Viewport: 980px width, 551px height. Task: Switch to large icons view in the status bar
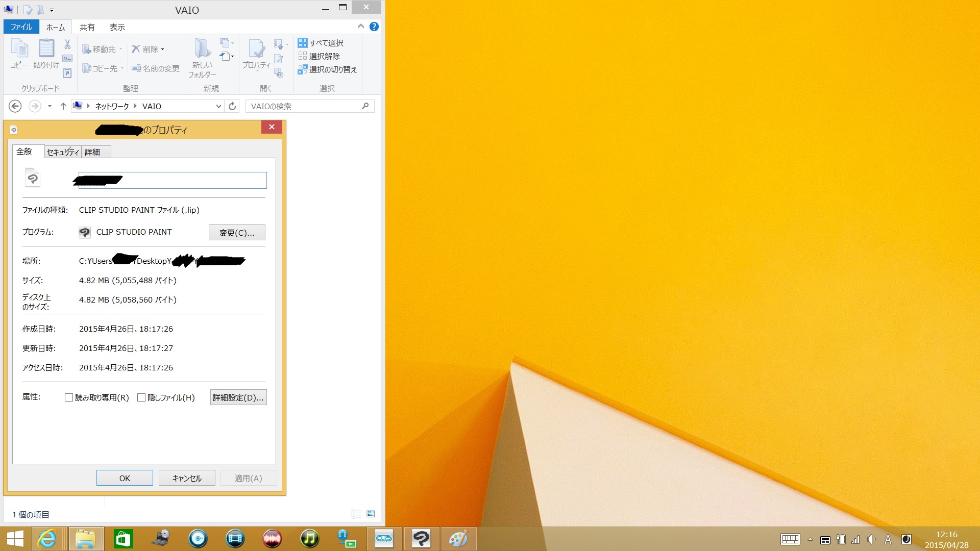coord(371,514)
